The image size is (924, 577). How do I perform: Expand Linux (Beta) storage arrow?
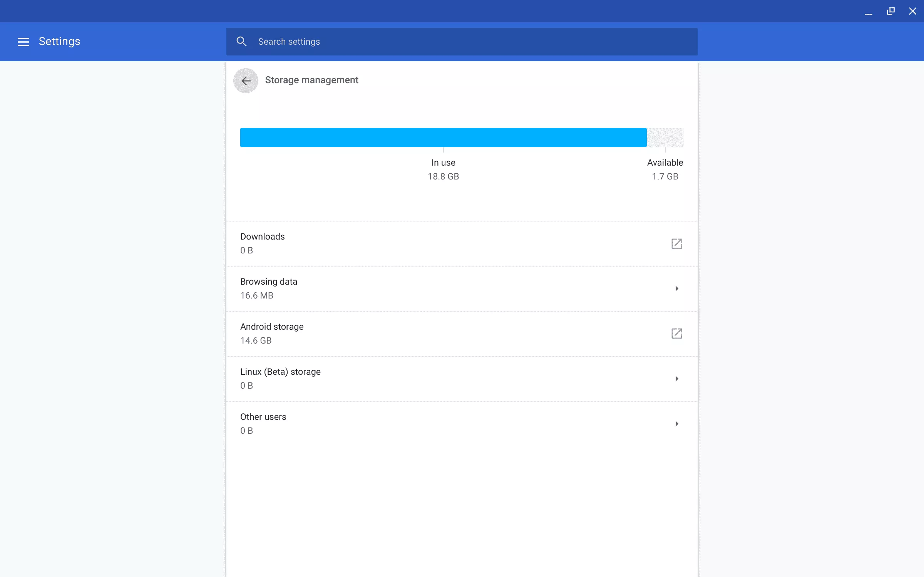(x=676, y=379)
